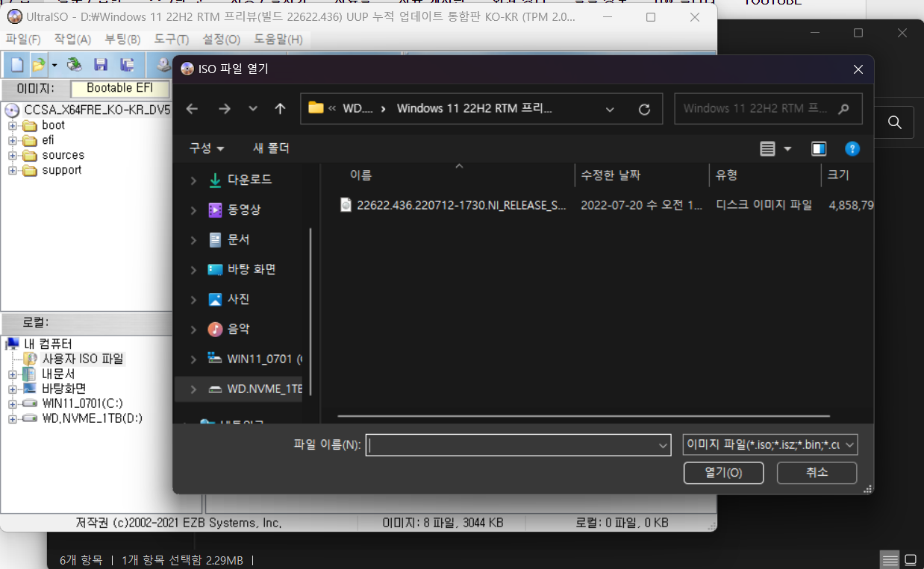Click the file list horizontal scrollbar
Viewport: 924px width, 569px height.
pos(584,416)
